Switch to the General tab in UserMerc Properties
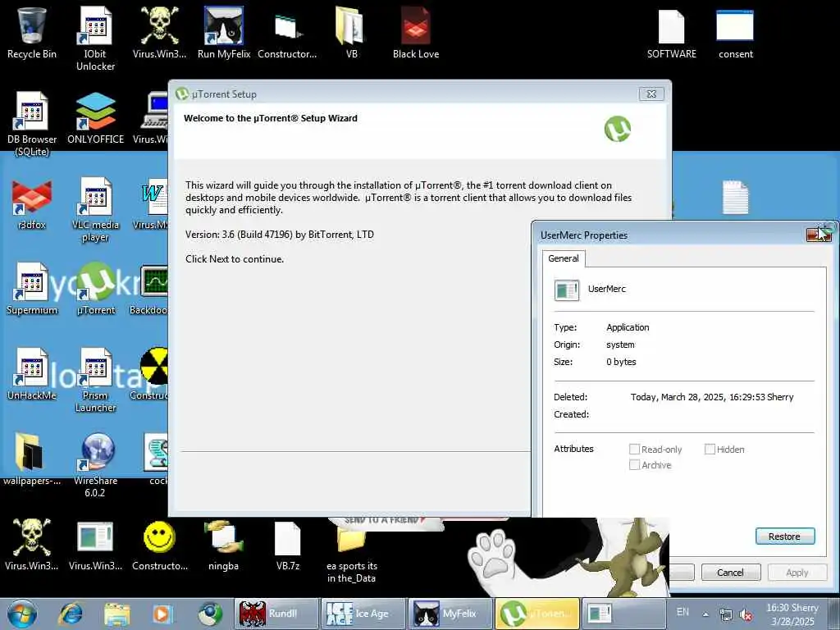This screenshot has width=840, height=630. pos(564,258)
